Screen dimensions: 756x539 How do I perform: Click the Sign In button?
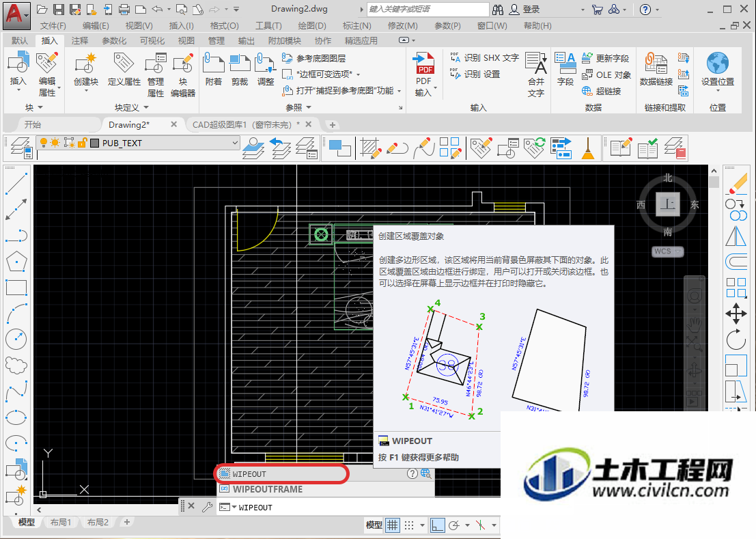pyautogui.click(x=525, y=9)
